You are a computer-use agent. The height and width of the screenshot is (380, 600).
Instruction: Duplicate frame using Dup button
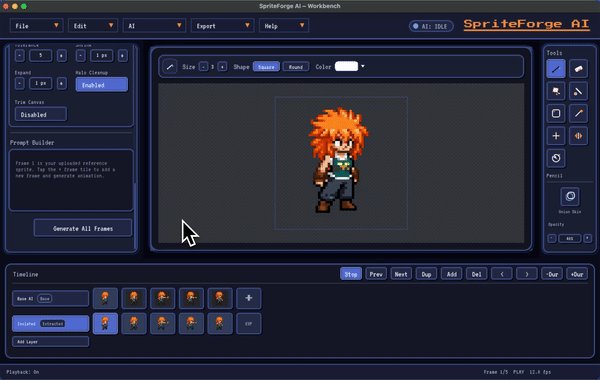point(426,274)
